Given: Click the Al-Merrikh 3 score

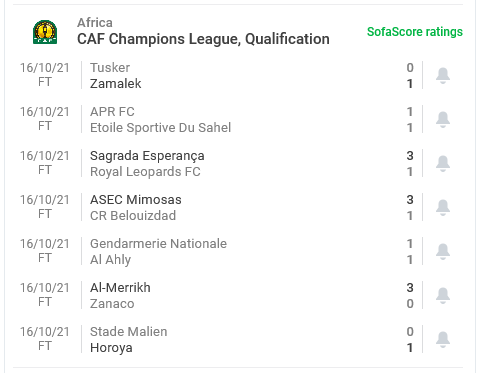Looking at the screenshot, I should 410,288.
